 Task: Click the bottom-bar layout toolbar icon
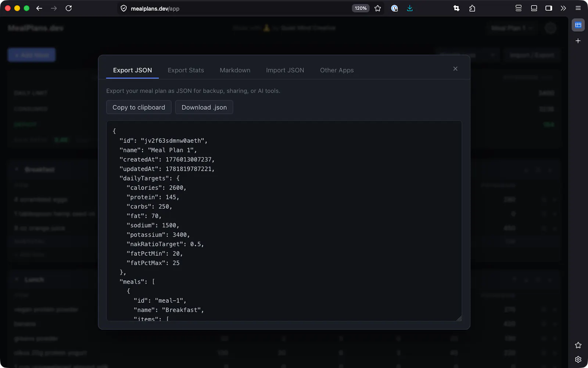[x=534, y=8]
